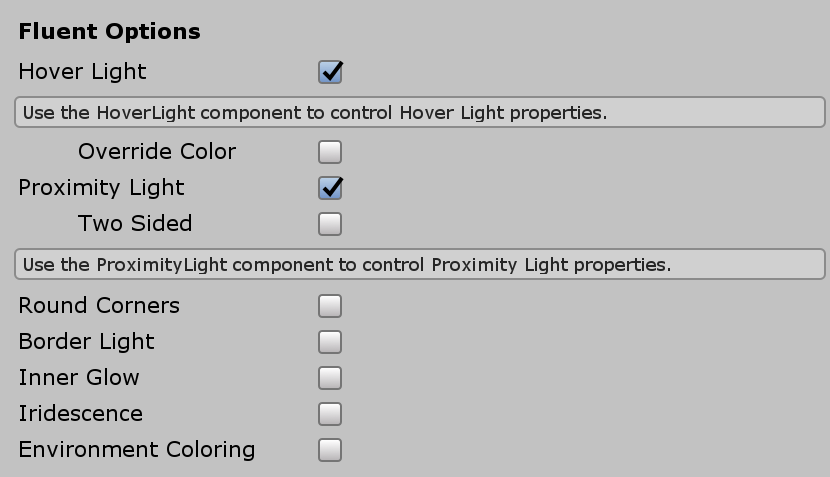Uncheck the Hover Light checkbox
Viewport: 830px width, 477px height.
pyautogui.click(x=330, y=72)
